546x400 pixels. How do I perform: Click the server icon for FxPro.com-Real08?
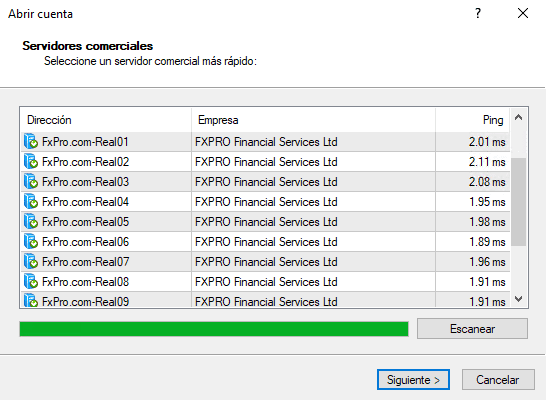tap(31, 281)
